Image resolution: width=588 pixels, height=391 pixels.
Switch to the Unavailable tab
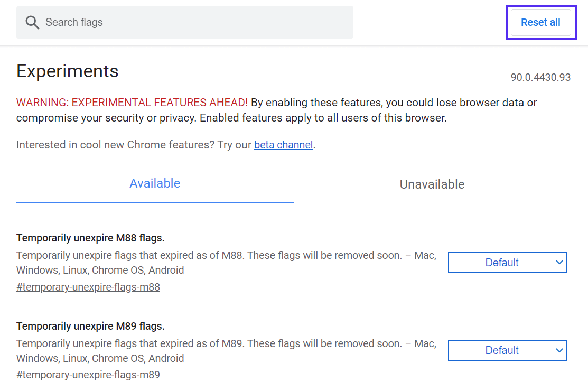(432, 184)
